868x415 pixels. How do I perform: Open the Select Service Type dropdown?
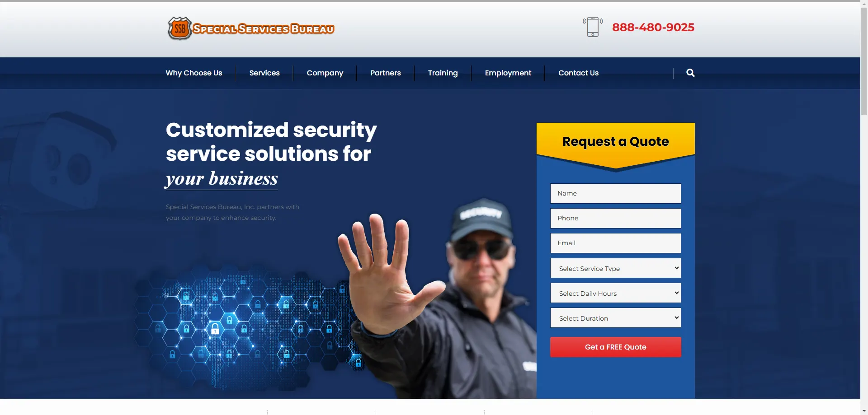(615, 268)
